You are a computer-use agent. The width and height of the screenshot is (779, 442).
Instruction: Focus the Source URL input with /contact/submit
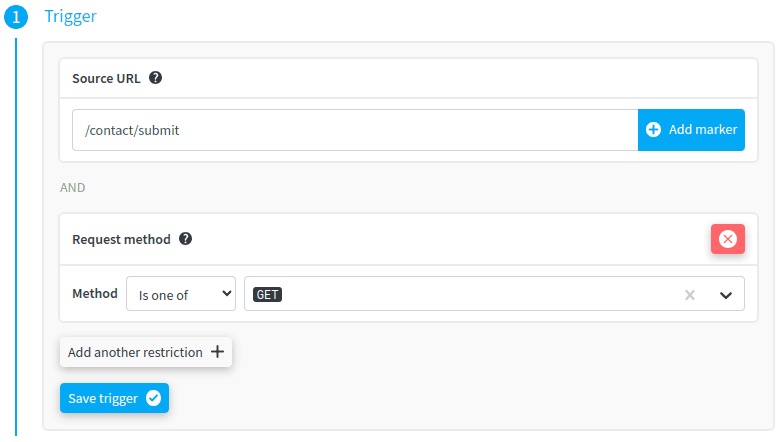[355, 130]
